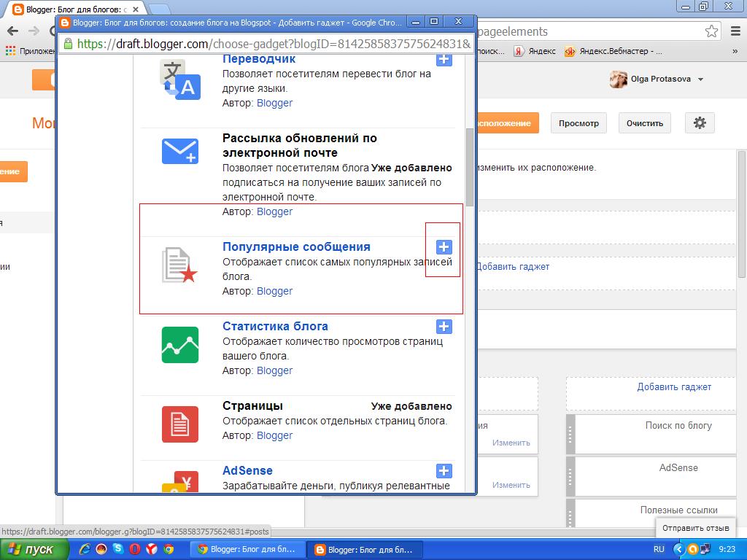Click the green Статистика блога chart icon
747x560 pixels.
(180, 345)
